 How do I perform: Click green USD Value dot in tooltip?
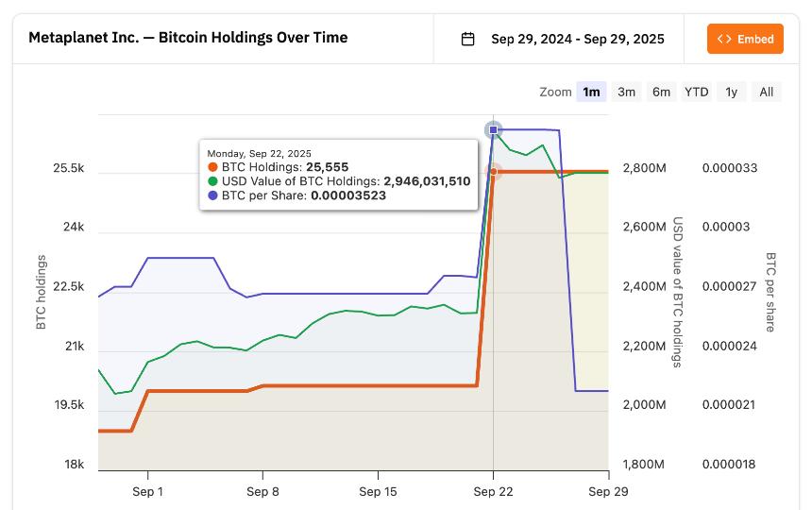[x=212, y=181]
